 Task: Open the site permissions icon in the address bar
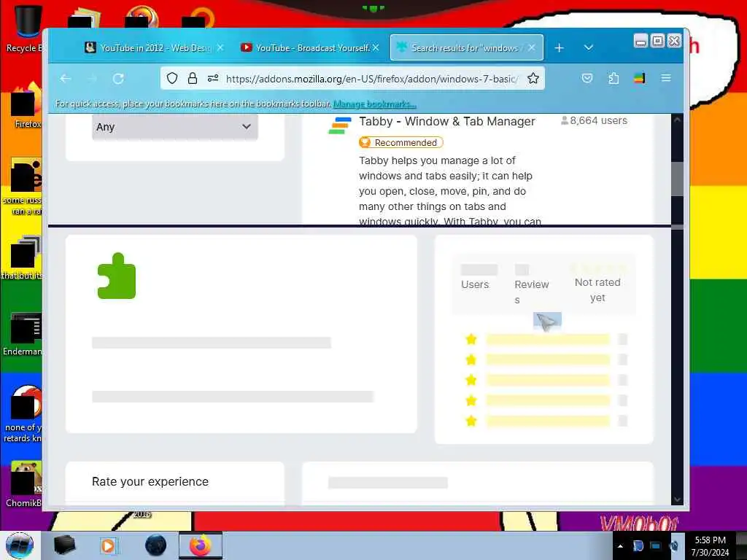click(213, 79)
